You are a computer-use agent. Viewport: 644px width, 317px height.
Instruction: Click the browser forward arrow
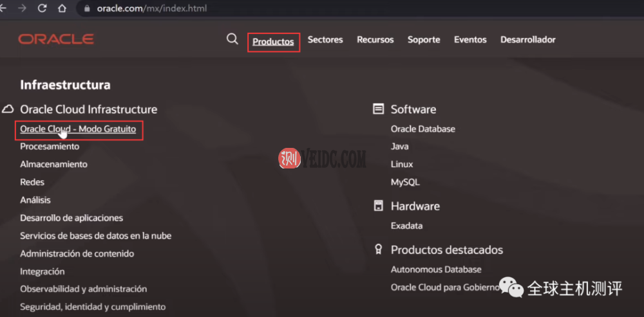pos(22,8)
